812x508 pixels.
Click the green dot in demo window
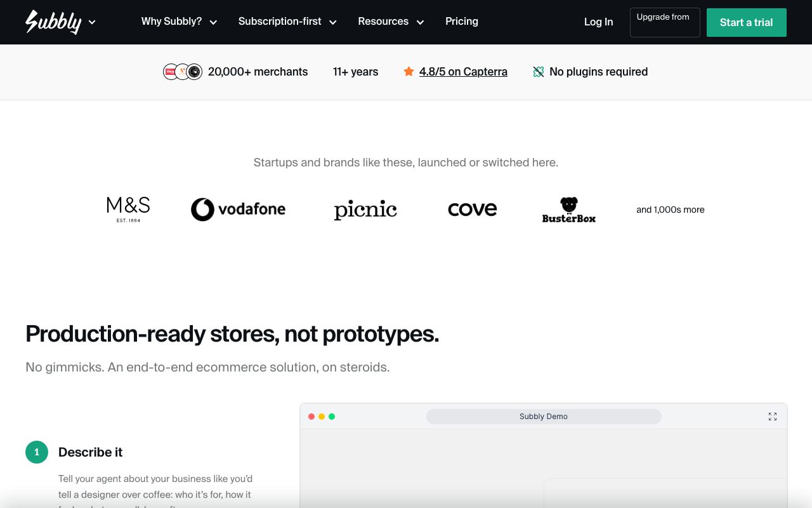[x=332, y=417]
